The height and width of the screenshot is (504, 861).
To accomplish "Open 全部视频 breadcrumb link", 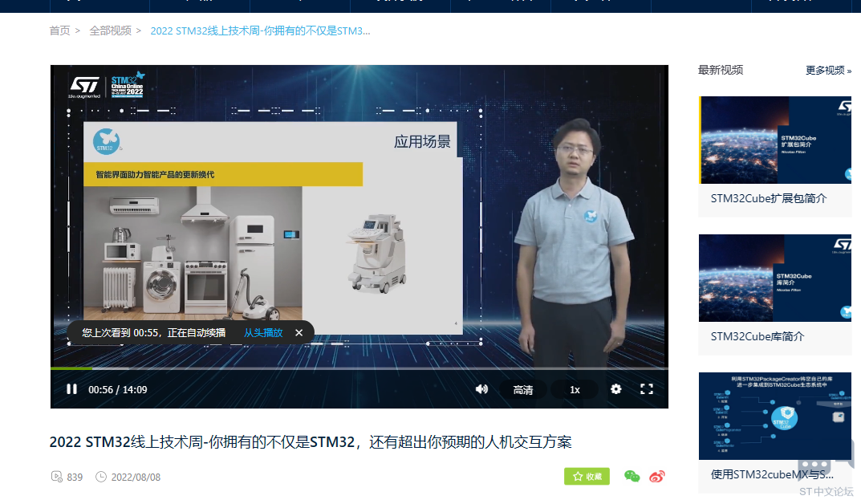I will click(111, 30).
